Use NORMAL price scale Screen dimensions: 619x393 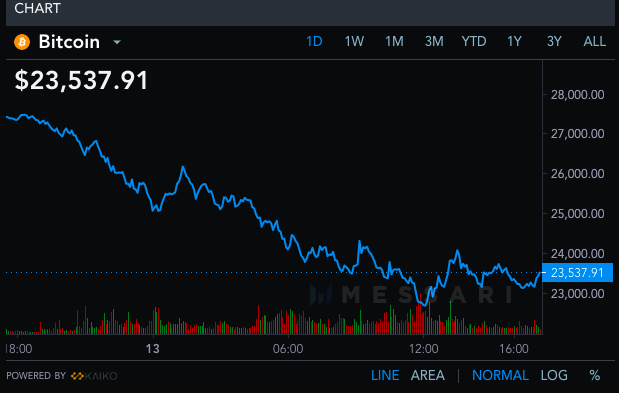tap(500, 375)
